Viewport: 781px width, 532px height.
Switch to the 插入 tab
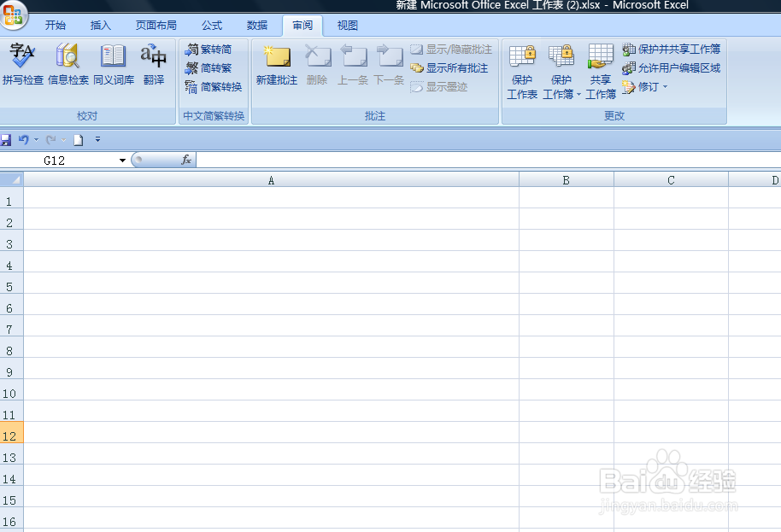click(101, 26)
